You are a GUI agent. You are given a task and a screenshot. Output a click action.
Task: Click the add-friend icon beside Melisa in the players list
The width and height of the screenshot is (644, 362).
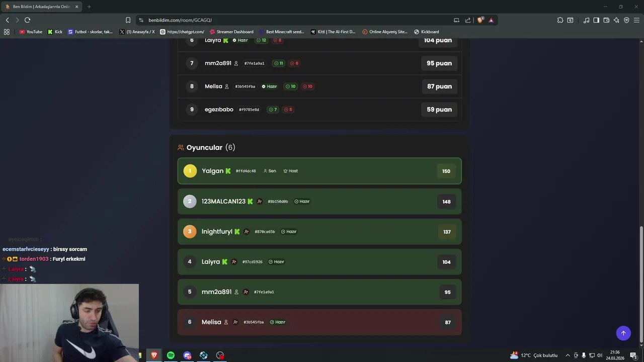tap(235, 322)
